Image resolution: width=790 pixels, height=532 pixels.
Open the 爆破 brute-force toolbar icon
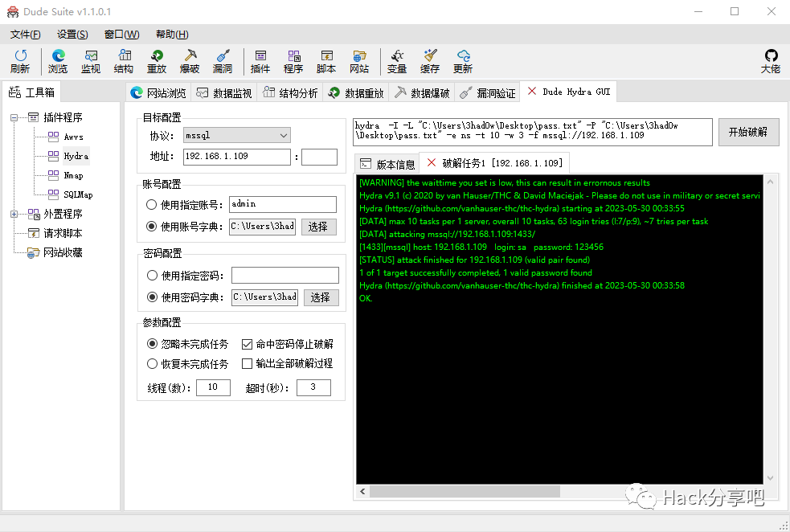190,61
